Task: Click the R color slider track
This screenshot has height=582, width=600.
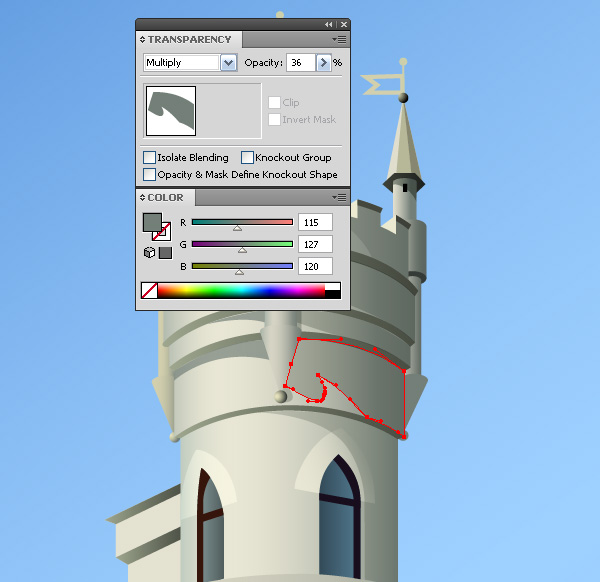Action: [242, 222]
